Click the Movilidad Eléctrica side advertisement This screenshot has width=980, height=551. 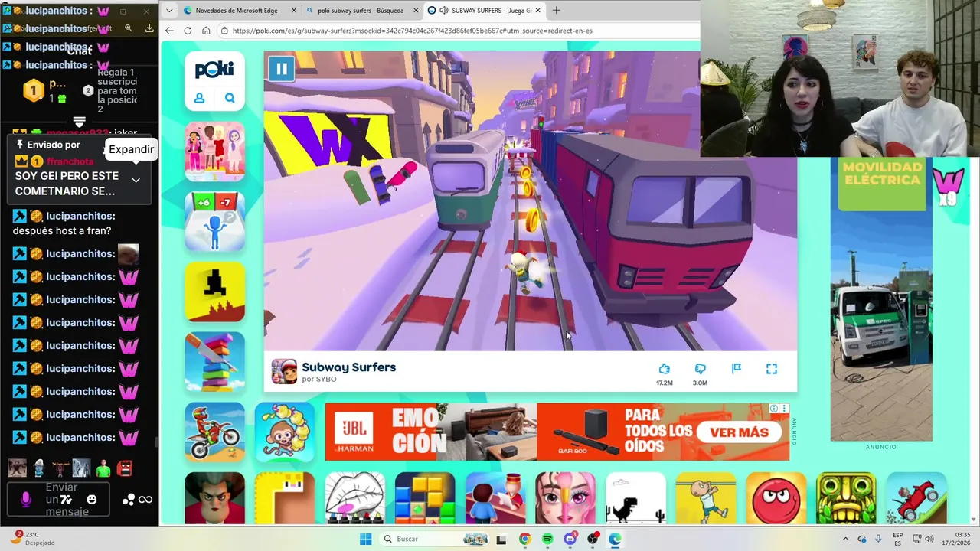(881, 299)
